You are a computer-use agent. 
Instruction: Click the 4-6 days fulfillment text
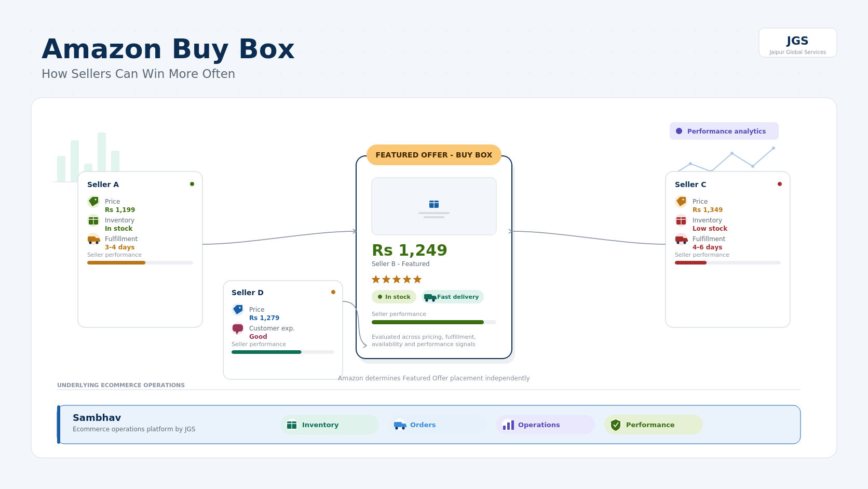tap(708, 247)
